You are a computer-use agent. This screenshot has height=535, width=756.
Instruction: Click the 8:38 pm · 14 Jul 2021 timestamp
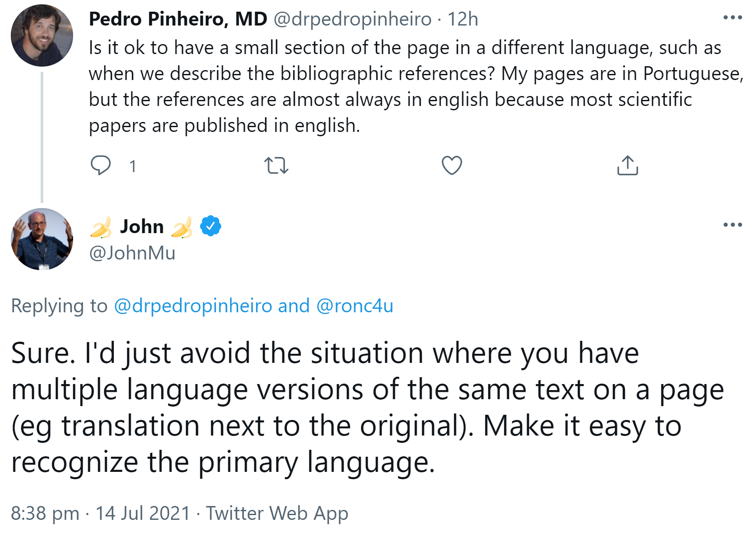click(100, 513)
